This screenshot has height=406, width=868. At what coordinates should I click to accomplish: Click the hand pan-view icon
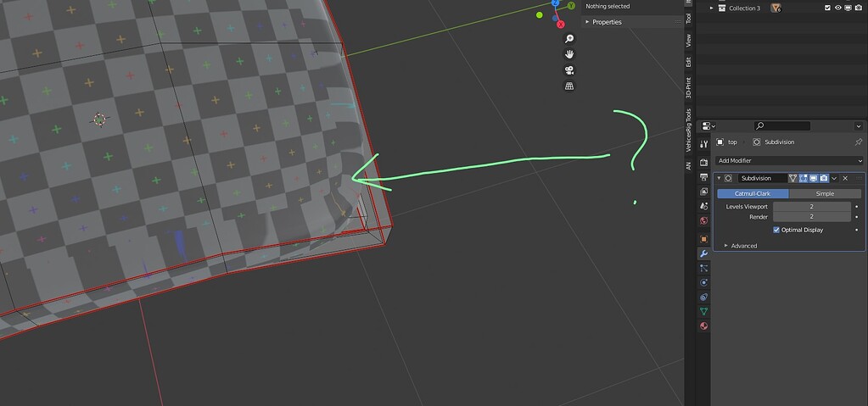point(568,54)
